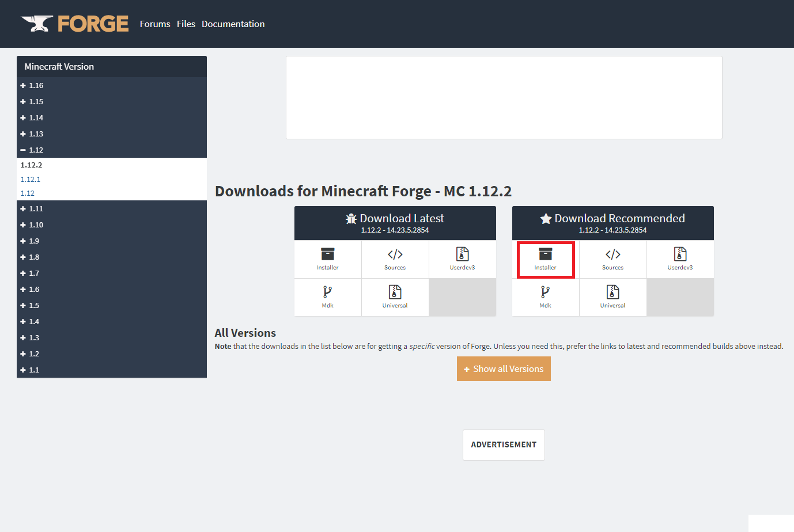The image size is (794, 532).
Task: Download Sources under Download Latest
Action: point(395,259)
